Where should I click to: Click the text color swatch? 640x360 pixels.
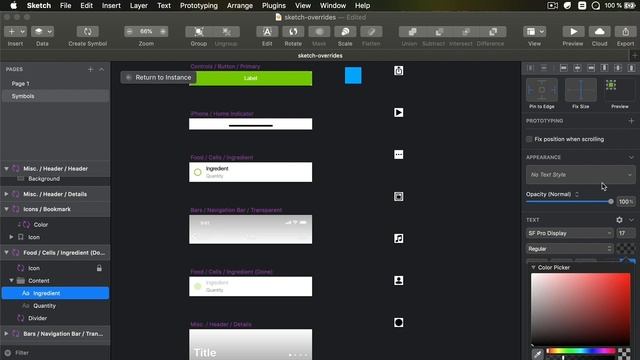click(x=626, y=249)
